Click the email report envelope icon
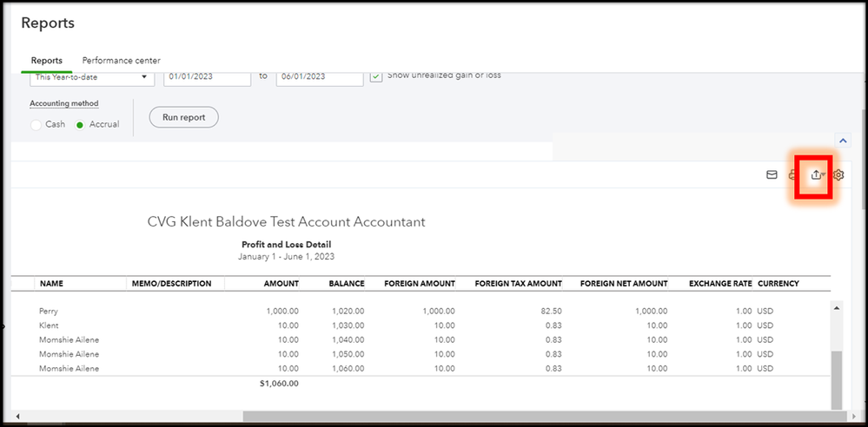Image resolution: width=868 pixels, height=427 pixels. click(771, 175)
